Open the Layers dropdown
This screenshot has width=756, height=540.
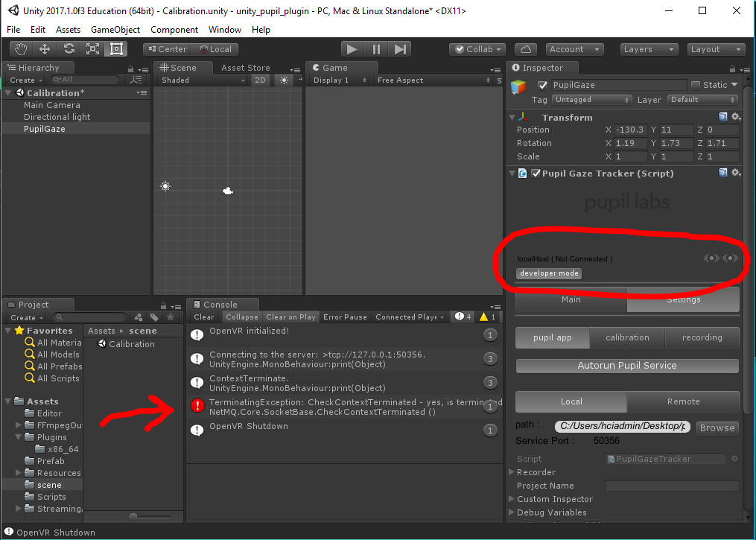(x=649, y=49)
